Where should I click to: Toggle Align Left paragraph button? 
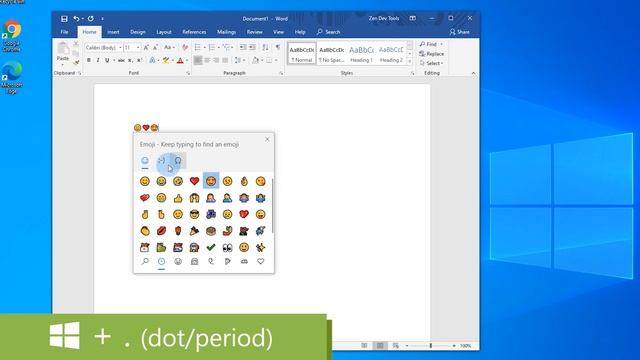coord(198,60)
